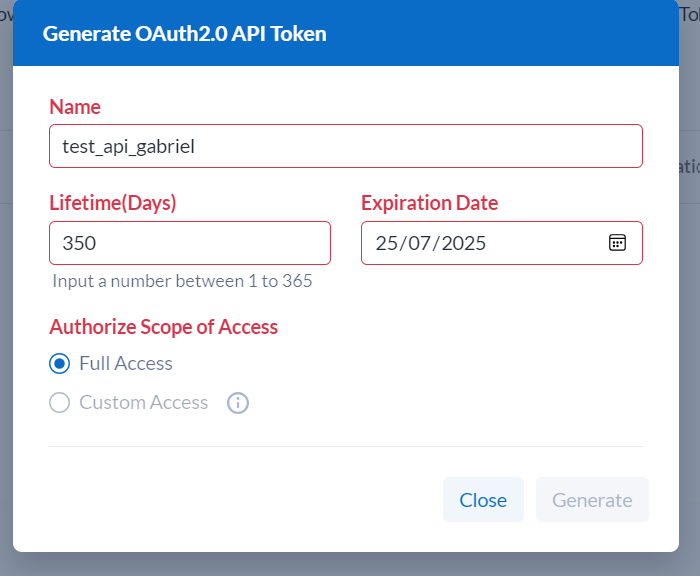Focus the Name field containing test_api_gabriel
Screen dimensions: 700x576
345,146
